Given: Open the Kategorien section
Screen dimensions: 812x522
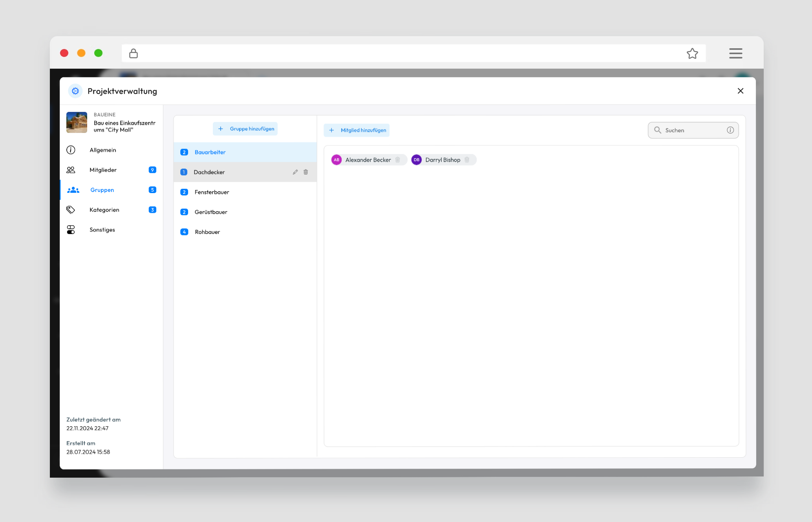Looking at the screenshot, I should tap(104, 210).
